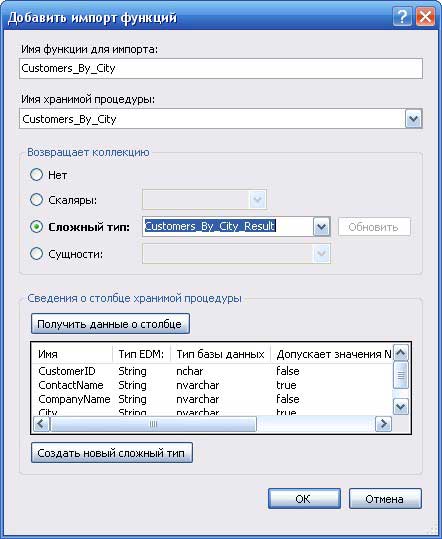This screenshot has height=539, width=442.
Task: Click the column list scroll down arrow
Action: point(400,407)
